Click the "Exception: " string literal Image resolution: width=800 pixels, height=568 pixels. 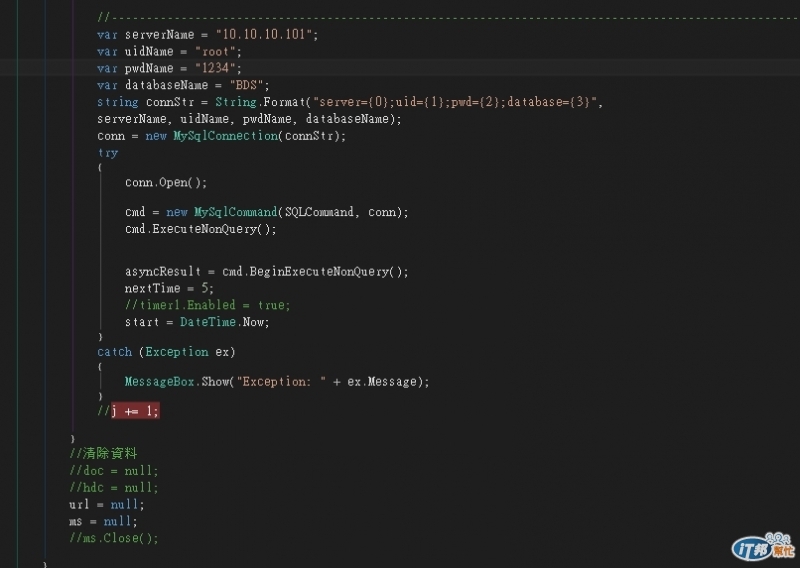pyautogui.click(x=281, y=382)
